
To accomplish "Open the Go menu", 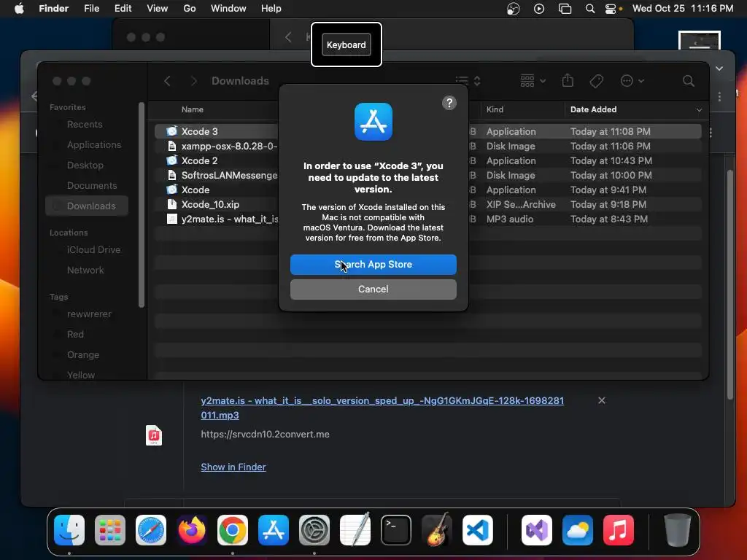I will (190, 9).
